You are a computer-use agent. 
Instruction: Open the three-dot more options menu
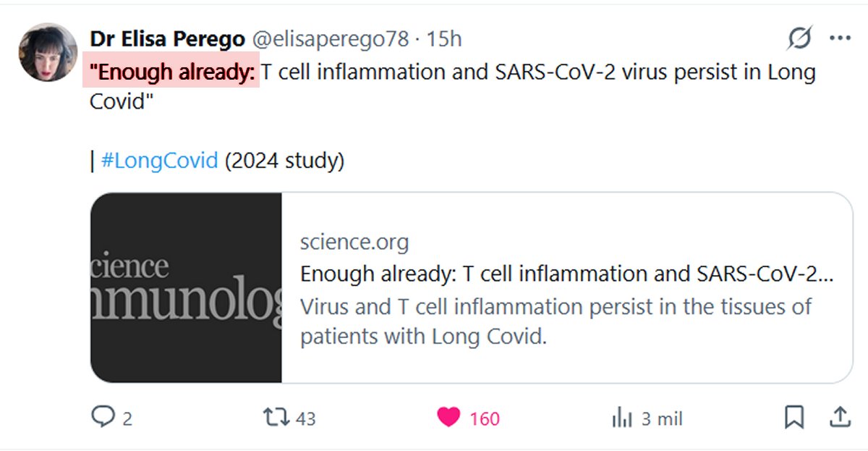[x=840, y=38]
